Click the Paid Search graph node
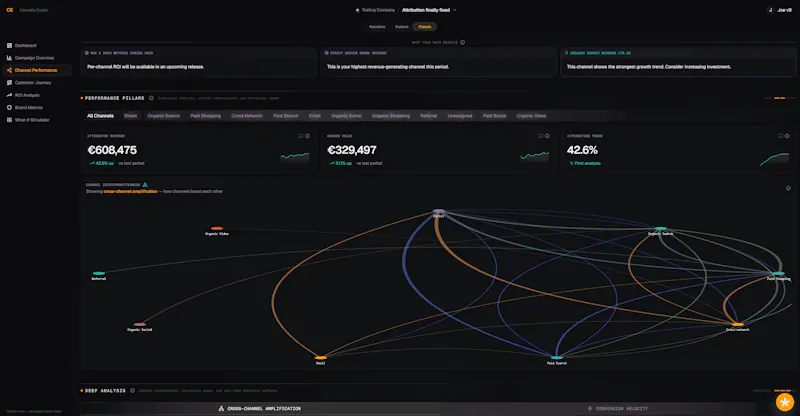Viewport: 800px width, 416px height. [x=557, y=358]
